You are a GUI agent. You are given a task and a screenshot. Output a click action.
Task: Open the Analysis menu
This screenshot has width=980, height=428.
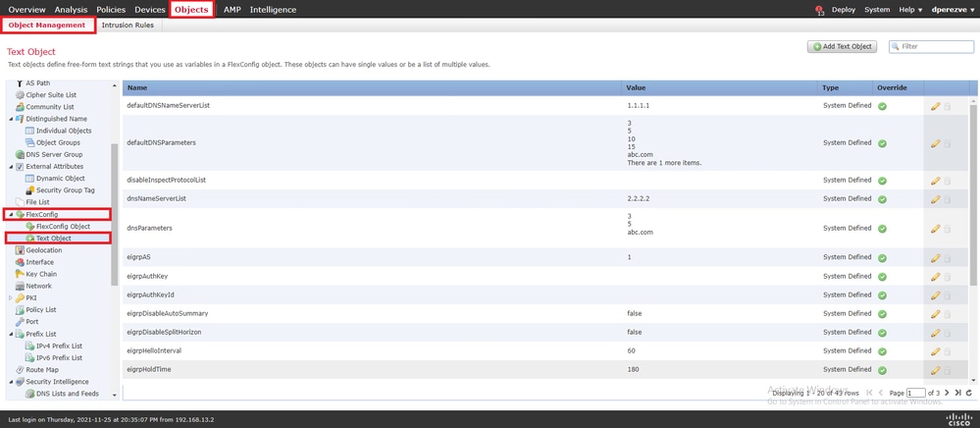pyautogui.click(x=72, y=10)
